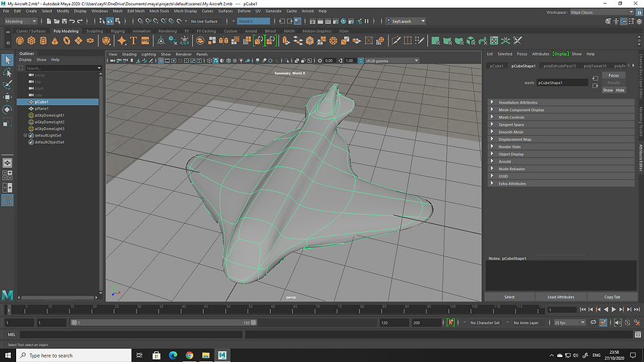Toggle four-view panel layout
Screen dimensions: 644x362
coord(7,176)
